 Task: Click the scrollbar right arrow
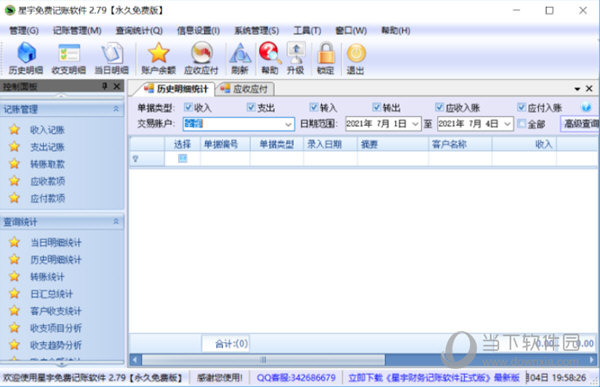coord(592,360)
